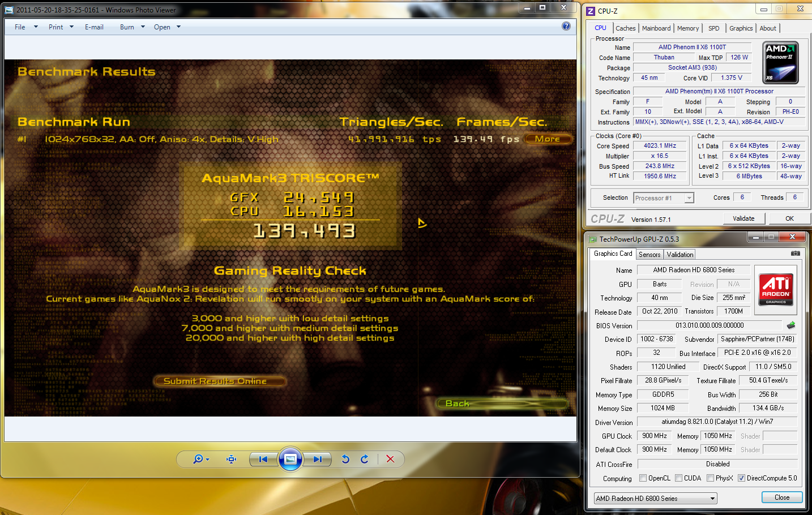Click Validate button in CPU-Z
Viewport: 812px width, 515px height.
(x=743, y=218)
